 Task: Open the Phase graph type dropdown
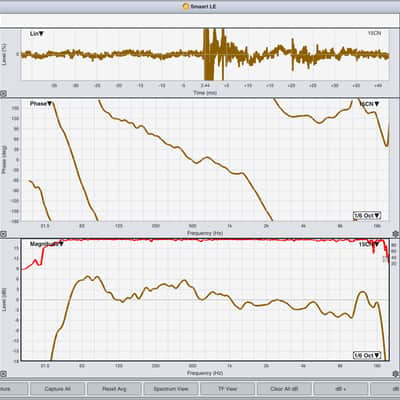pos(41,104)
